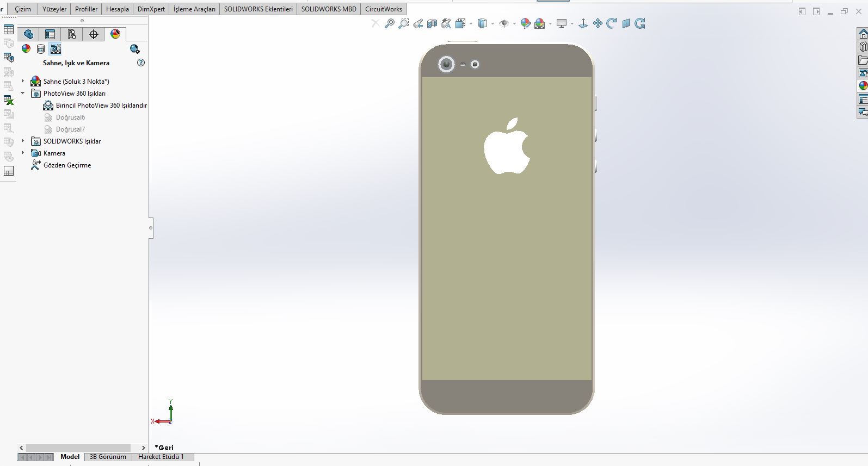Open the Apply Scene dropdown arrow
This screenshot has height=466, width=868.
click(550, 24)
